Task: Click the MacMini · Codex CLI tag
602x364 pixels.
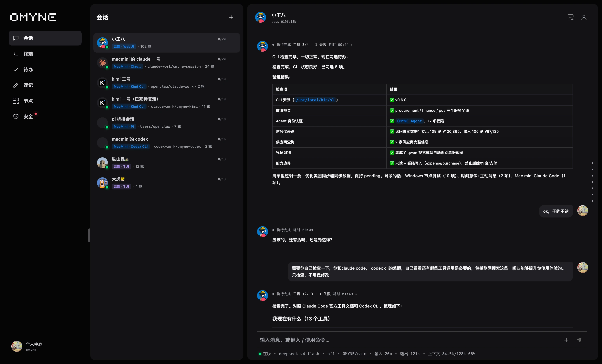Action: click(x=131, y=147)
